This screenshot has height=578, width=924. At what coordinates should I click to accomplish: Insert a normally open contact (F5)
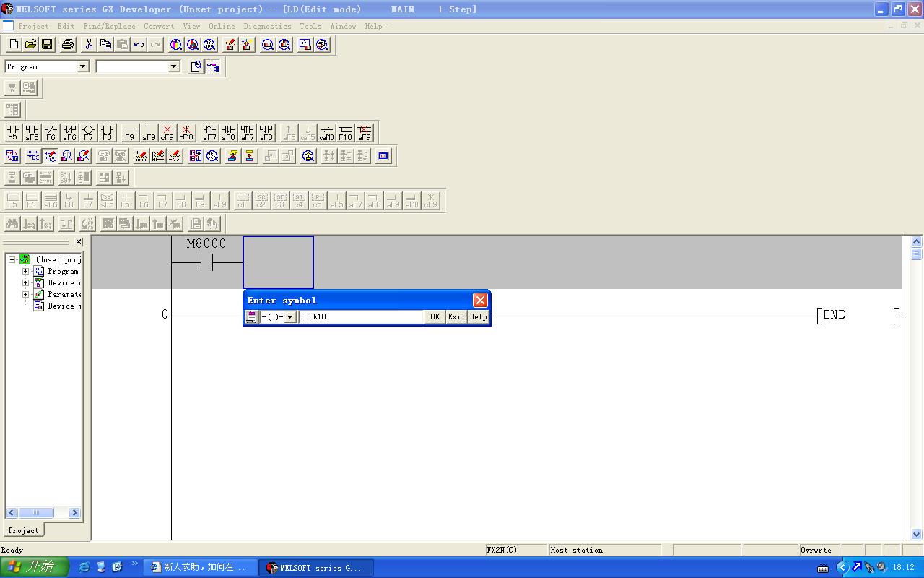click(x=13, y=132)
